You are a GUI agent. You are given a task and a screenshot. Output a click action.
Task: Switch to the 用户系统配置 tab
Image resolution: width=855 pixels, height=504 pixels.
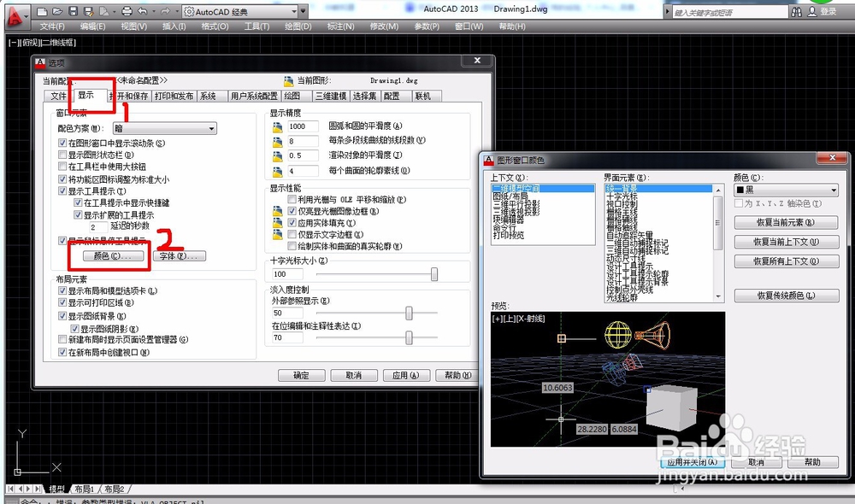[x=254, y=97]
